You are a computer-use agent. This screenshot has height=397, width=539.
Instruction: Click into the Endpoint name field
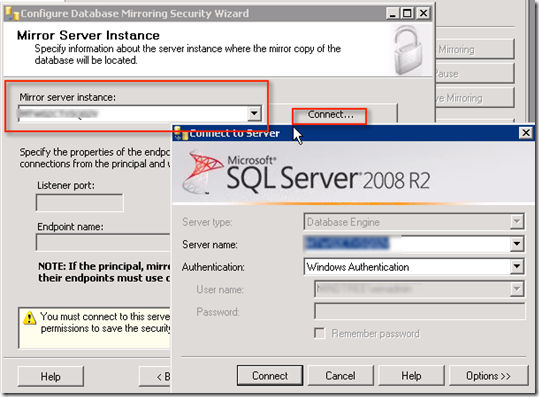point(103,242)
